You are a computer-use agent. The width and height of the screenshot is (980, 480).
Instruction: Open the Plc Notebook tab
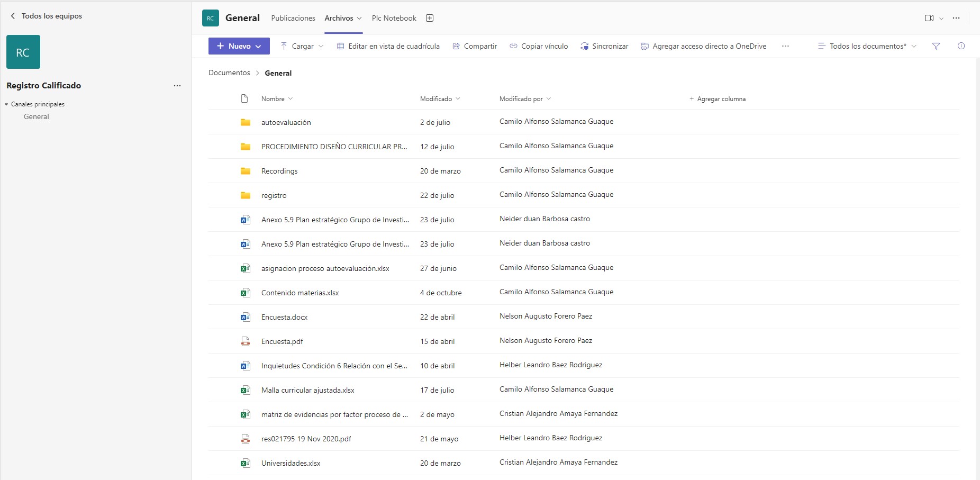394,18
